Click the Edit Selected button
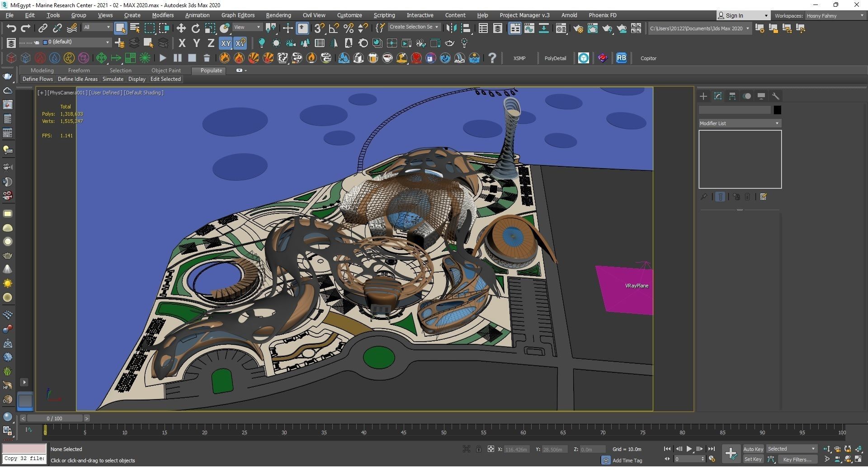 (165, 79)
